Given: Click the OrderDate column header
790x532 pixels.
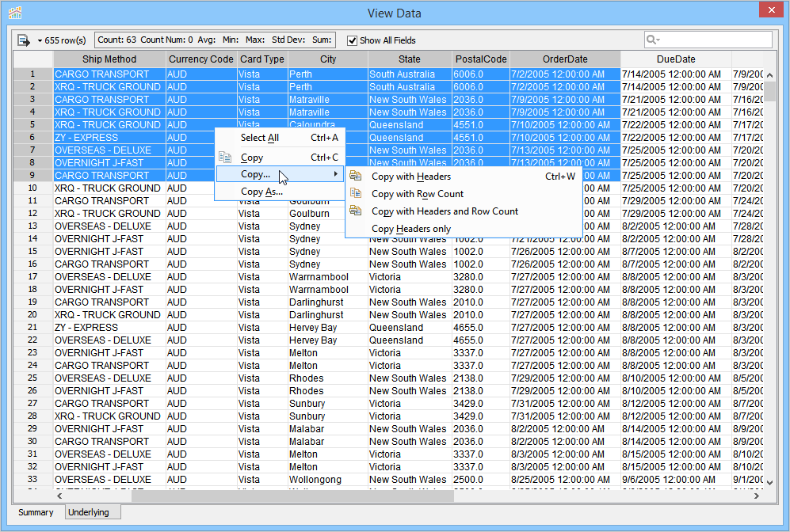Looking at the screenshot, I should coord(565,59).
